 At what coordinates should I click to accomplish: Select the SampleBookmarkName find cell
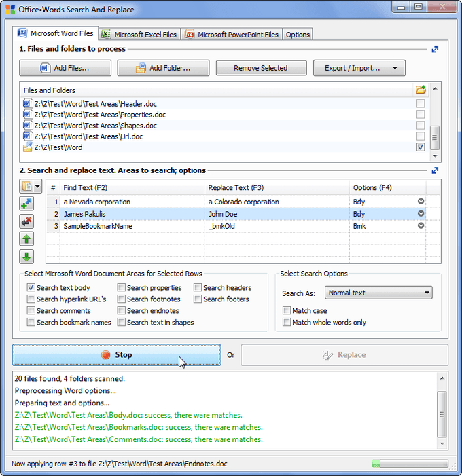pyautogui.click(x=132, y=226)
